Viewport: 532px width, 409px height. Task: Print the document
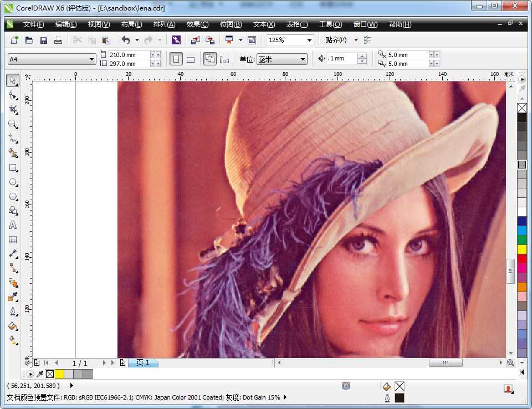58,40
